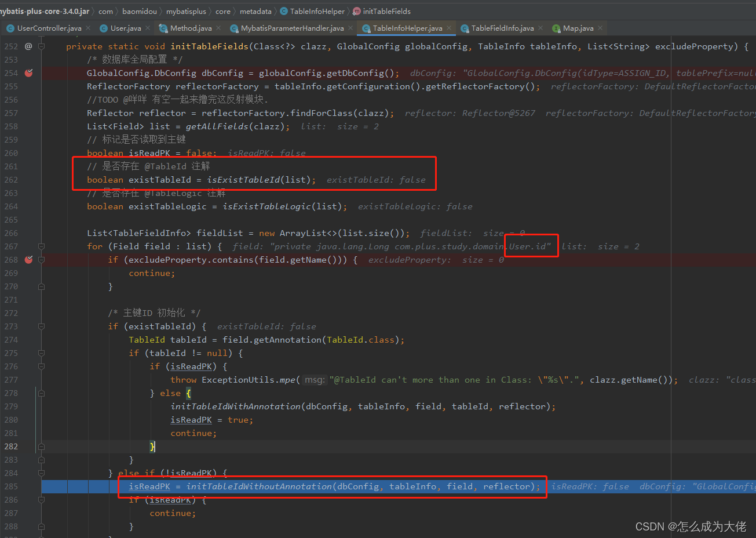Click 'TableId.class' on line 274
The image size is (756, 538).
360,340
